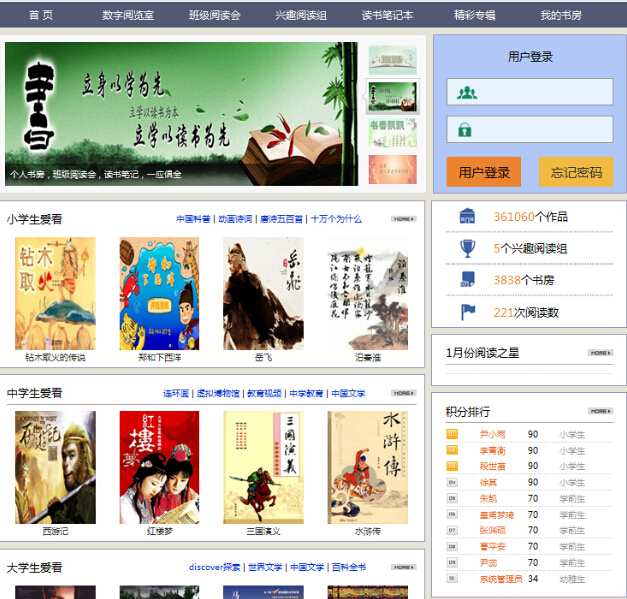Open the 泊秦淮 book cover

click(x=367, y=294)
